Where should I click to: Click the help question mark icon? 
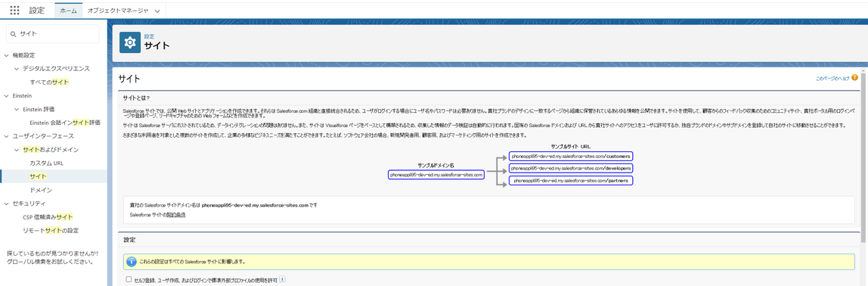(x=854, y=78)
